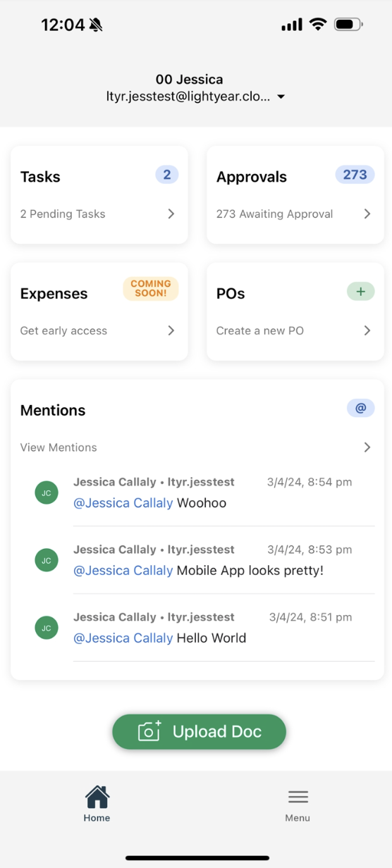Screen dimensions: 392x868
Task: Tap the Tasks count badge showing 2
Action: (x=166, y=175)
